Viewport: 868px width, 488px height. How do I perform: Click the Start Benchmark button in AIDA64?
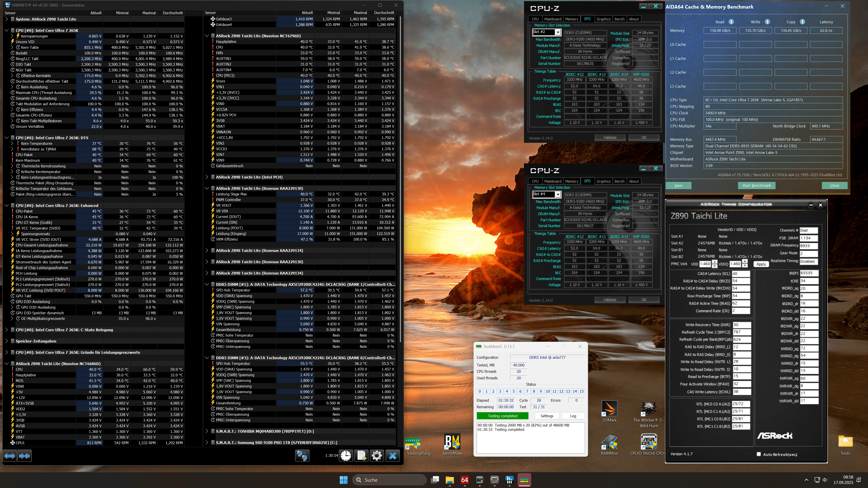[756, 185]
